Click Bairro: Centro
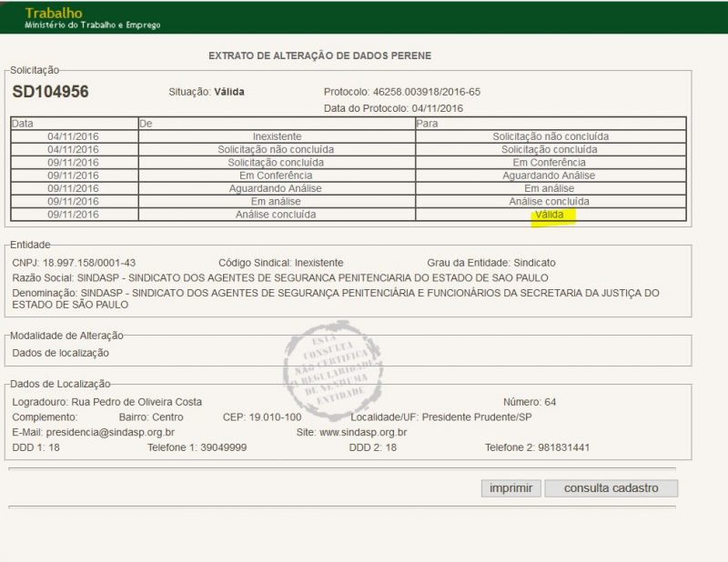The width and height of the screenshot is (728, 562). pos(151,417)
